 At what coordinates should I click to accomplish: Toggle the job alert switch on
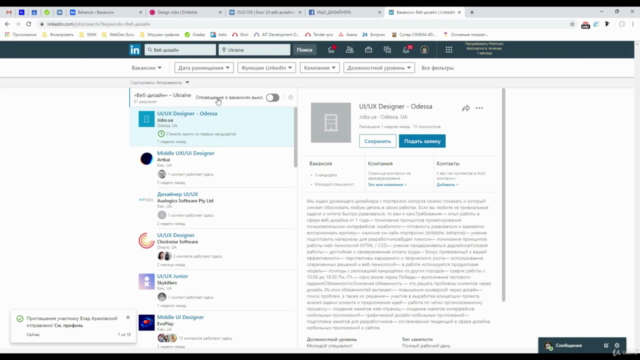(x=272, y=98)
